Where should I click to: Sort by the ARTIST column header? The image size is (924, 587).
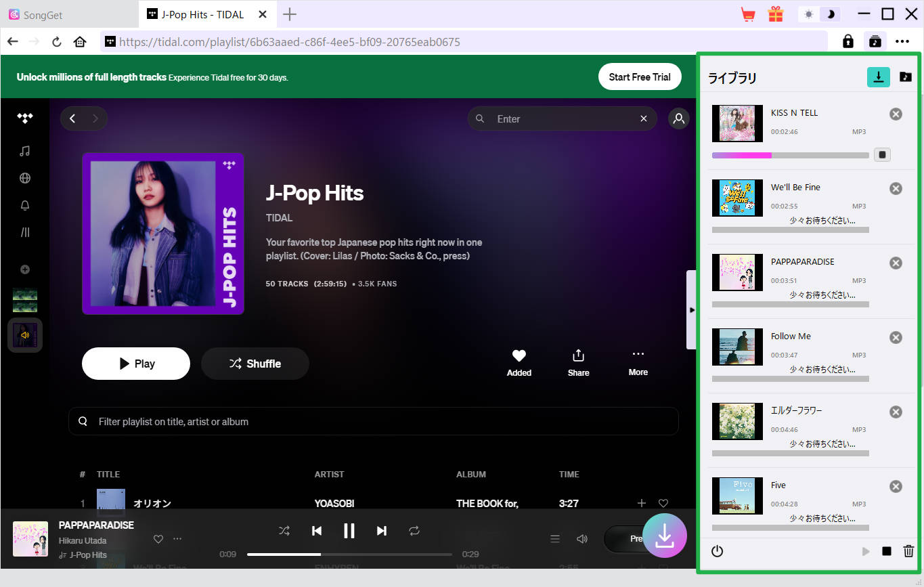[x=330, y=474]
